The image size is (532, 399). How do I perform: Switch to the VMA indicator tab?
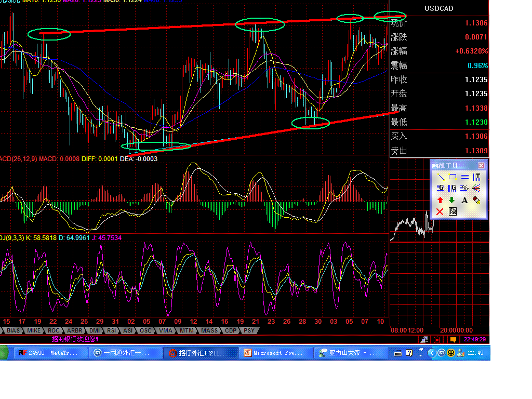[166, 330]
